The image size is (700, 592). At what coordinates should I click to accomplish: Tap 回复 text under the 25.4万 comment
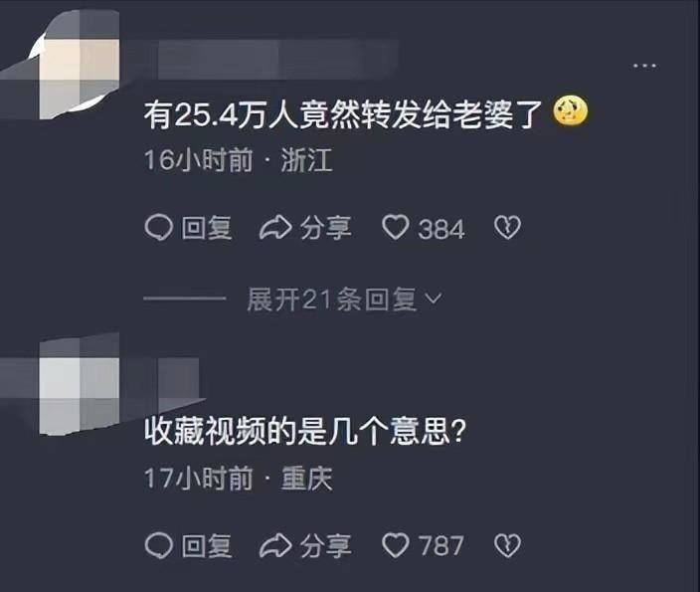[x=207, y=228]
